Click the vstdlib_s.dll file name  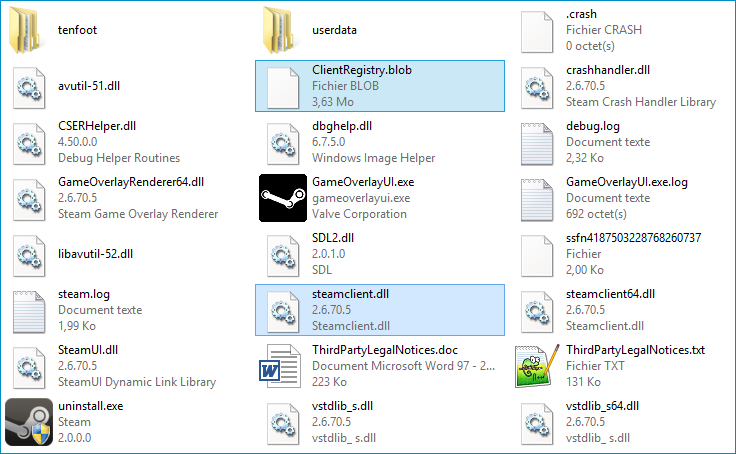(342, 406)
